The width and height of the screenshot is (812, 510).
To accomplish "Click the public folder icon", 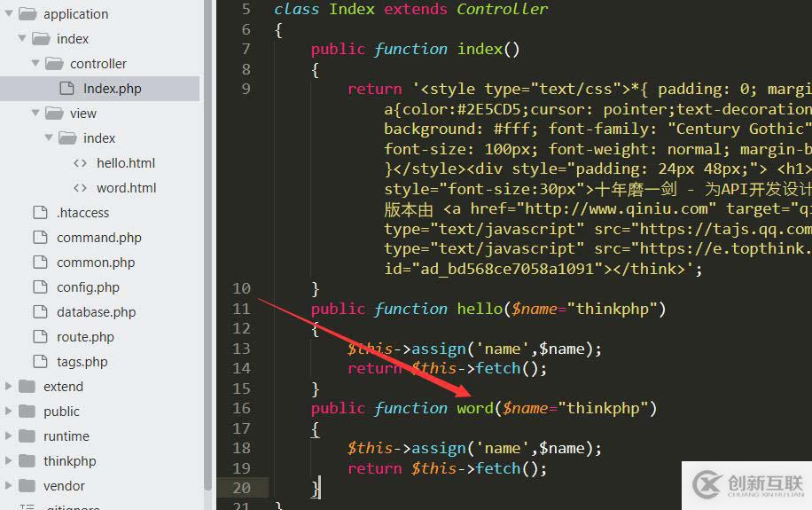I will click(x=27, y=411).
